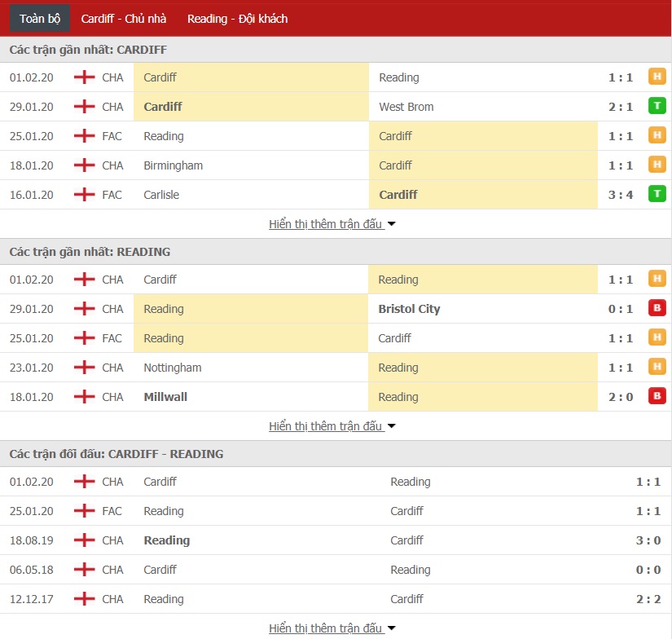Click the England flag on head-to-head 01.02.20 row
Image resolution: width=672 pixels, height=639 pixels.
[85, 481]
